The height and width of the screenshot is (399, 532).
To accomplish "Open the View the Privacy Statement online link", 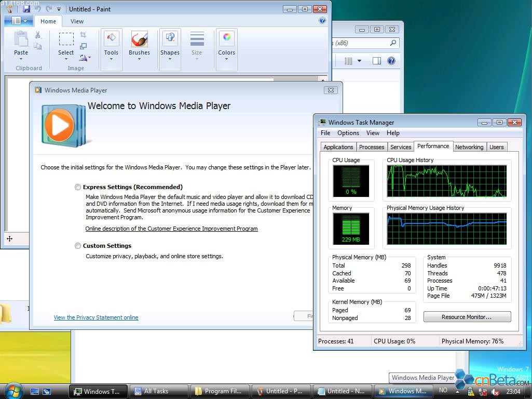I will coord(96,317).
